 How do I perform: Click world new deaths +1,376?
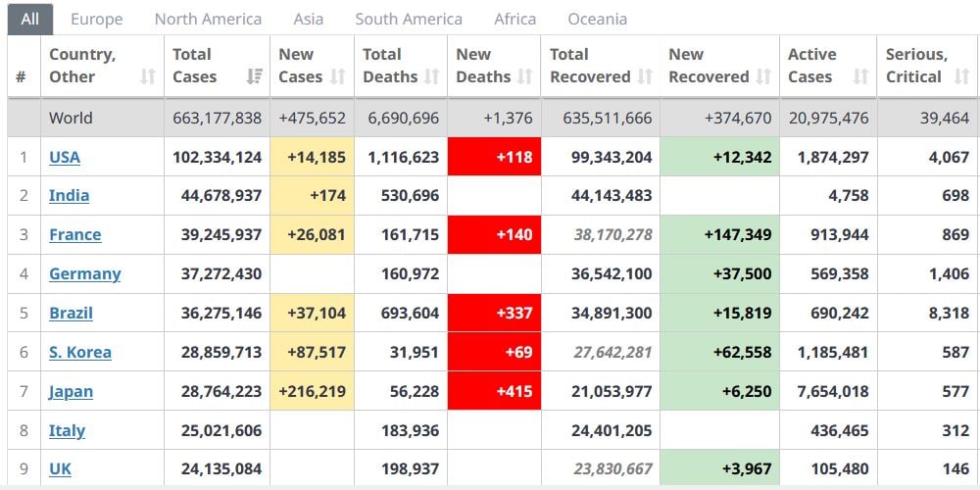point(508,119)
